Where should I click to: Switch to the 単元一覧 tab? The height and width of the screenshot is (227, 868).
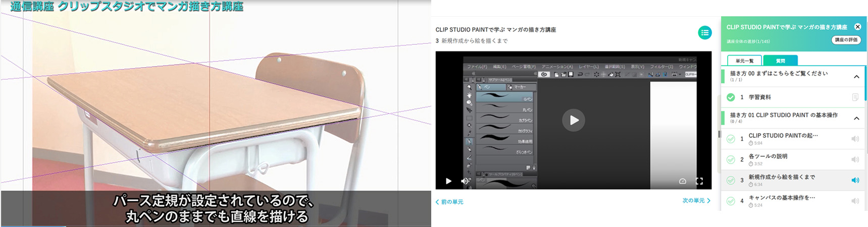(744, 61)
